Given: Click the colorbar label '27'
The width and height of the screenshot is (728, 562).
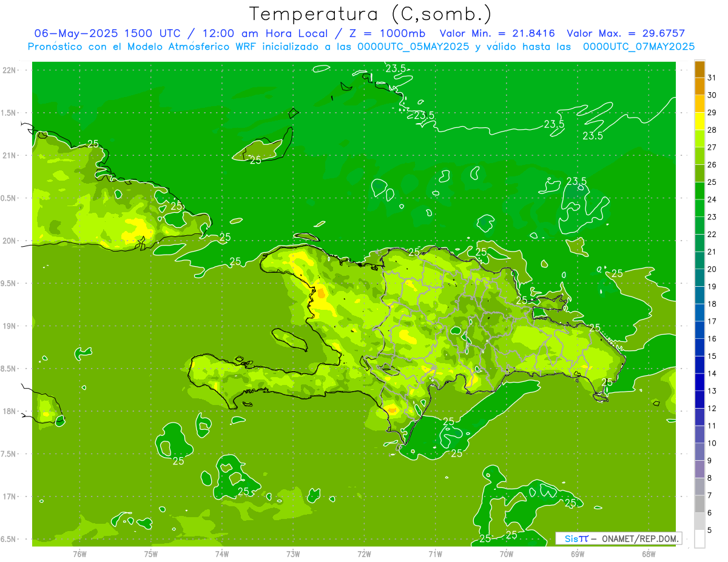Looking at the screenshot, I should 712,147.
